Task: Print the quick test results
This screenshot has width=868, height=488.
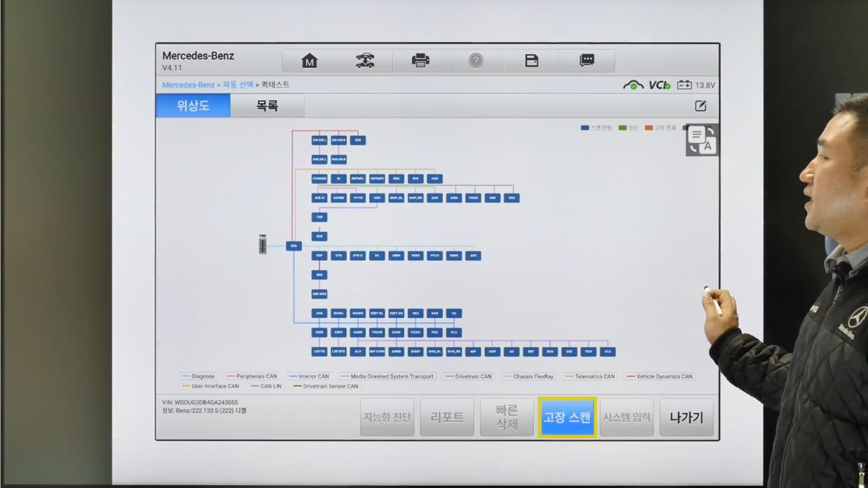Action: [x=420, y=61]
